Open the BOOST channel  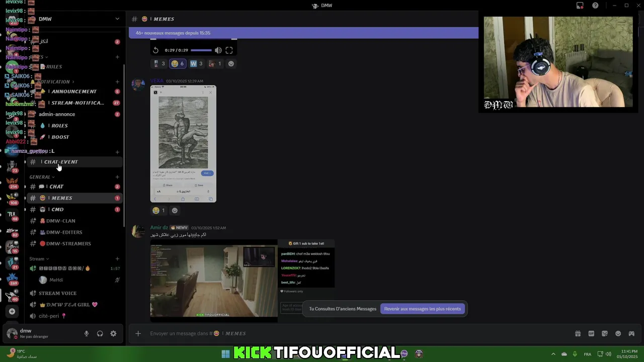(75, 137)
